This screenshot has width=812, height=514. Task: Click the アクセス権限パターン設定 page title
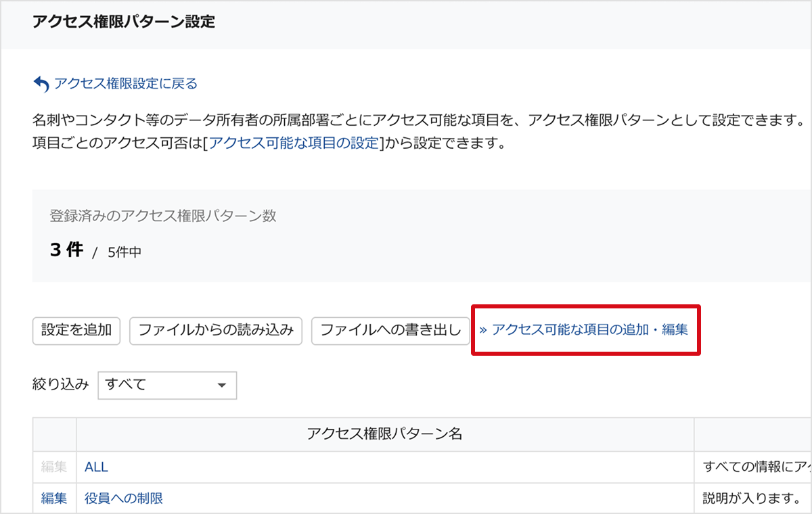click(x=123, y=22)
